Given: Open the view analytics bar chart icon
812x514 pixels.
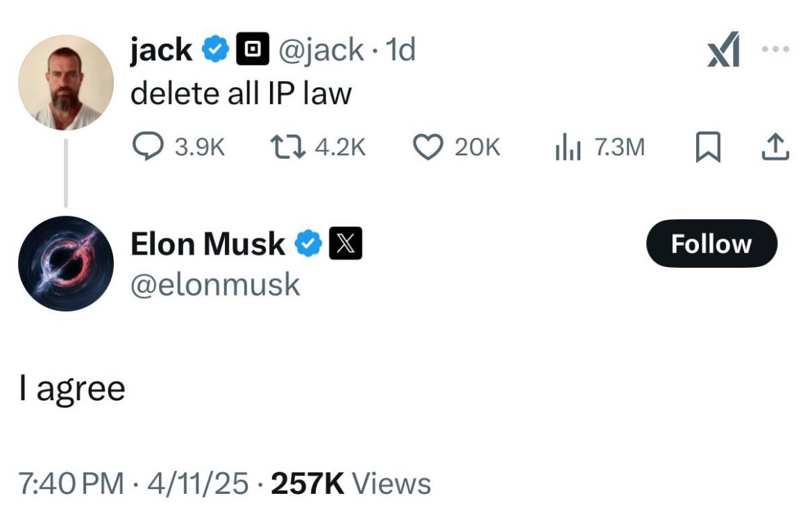Looking at the screenshot, I should [x=568, y=148].
